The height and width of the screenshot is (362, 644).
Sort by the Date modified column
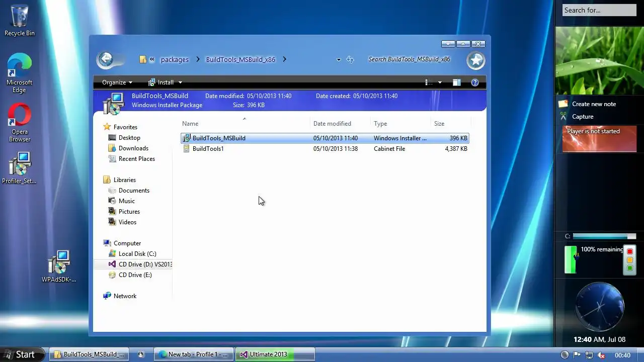coord(341,124)
